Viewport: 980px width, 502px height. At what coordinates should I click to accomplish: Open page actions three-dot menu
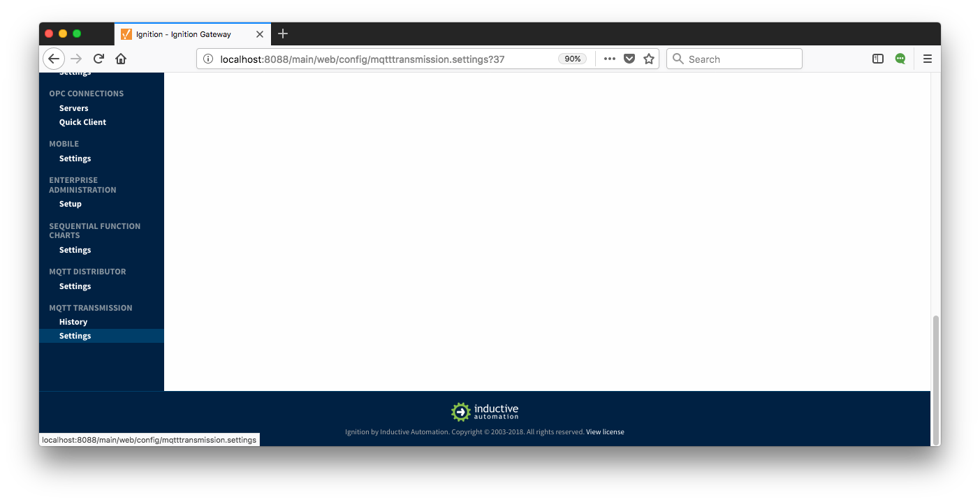609,59
